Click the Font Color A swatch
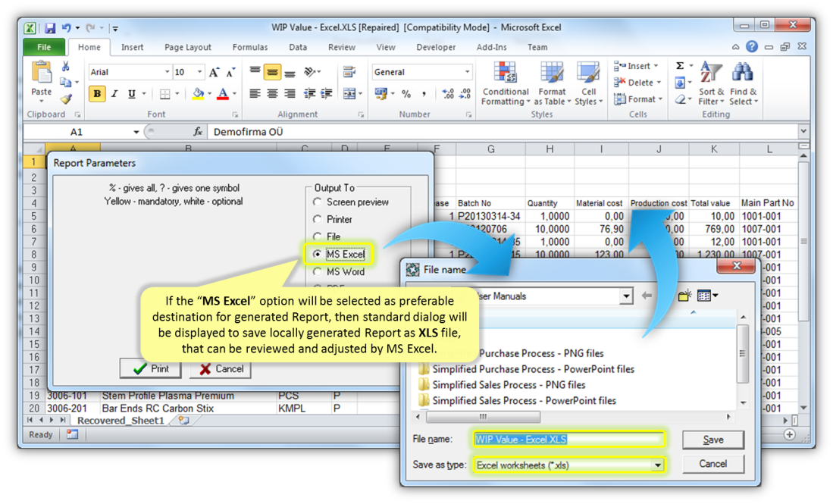 [223, 94]
